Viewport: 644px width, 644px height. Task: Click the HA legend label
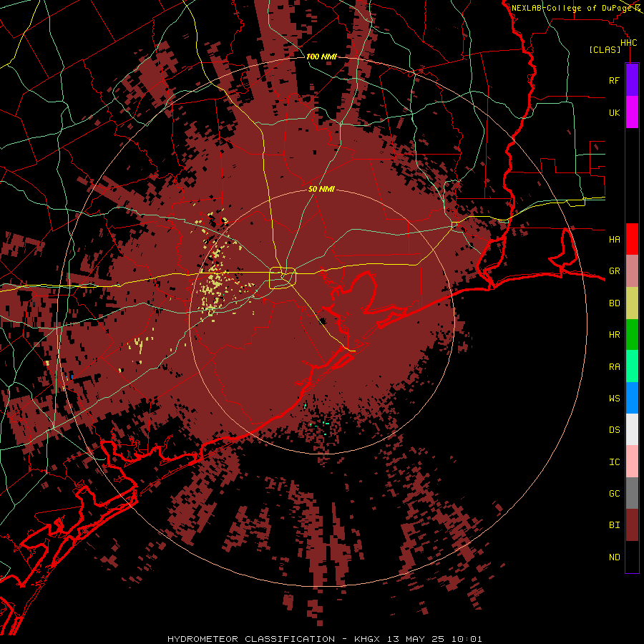click(x=614, y=239)
